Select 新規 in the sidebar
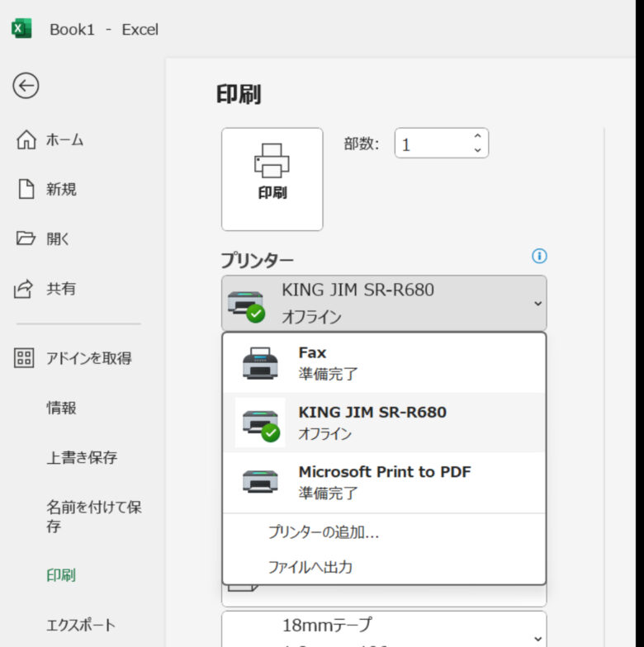 tap(61, 189)
